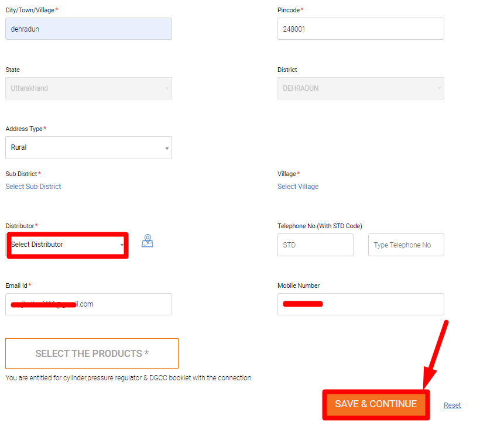504x423 pixels.
Task: Focus the City/Town/Village text field
Action: click(x=88, y=29)
